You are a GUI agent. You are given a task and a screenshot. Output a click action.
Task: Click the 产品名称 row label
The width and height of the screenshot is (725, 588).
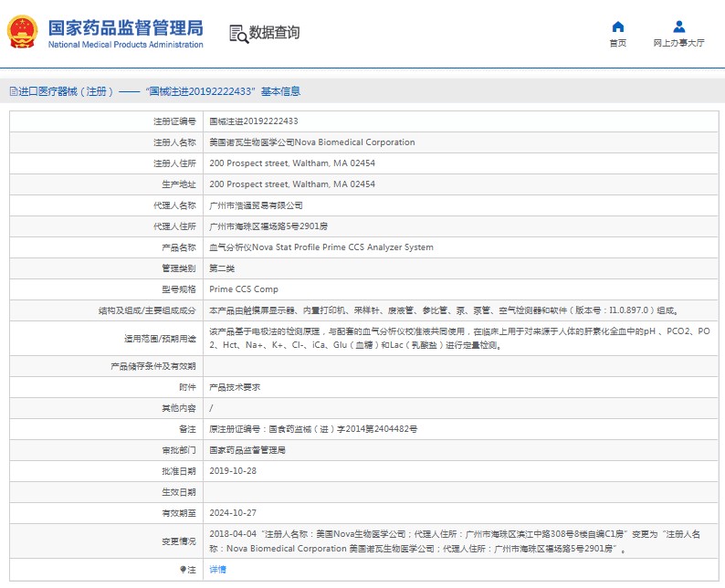179,247
